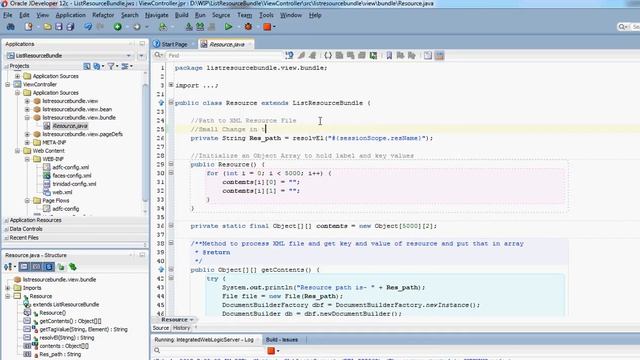Click the Navigator display options icon in Projects
The width and height of the screenshot is (640, 360).
pos(125,66)
